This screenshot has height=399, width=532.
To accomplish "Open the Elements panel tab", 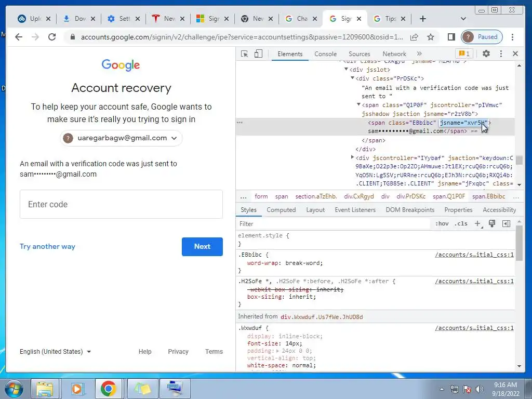I will 290,54.
